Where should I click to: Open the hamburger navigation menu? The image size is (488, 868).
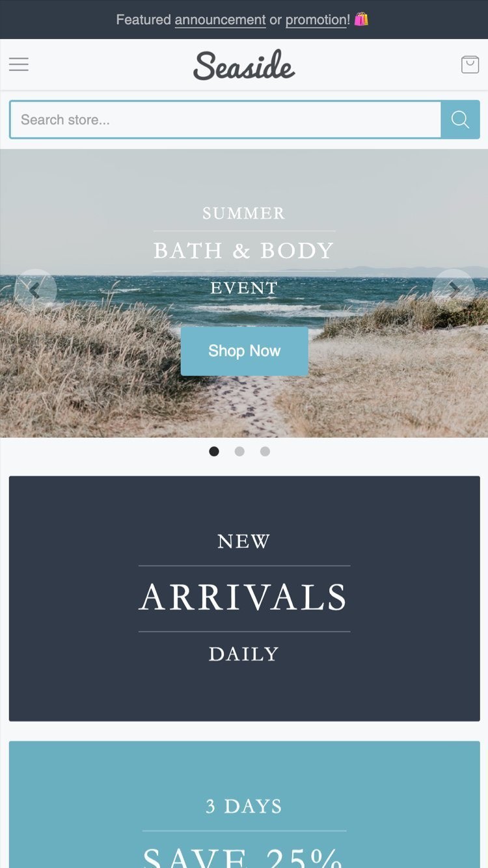pos(18,64)
